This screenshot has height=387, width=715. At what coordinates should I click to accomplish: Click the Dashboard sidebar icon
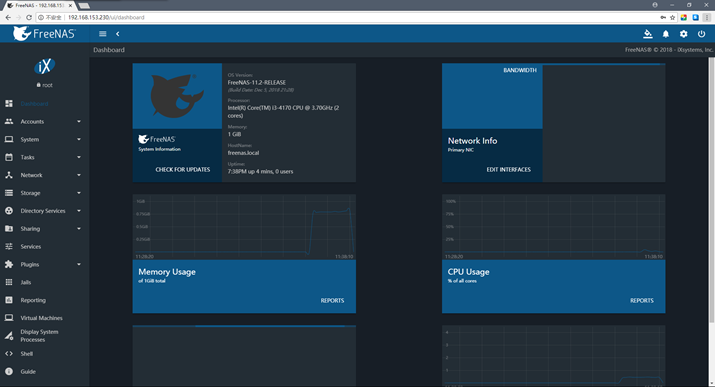9,103
